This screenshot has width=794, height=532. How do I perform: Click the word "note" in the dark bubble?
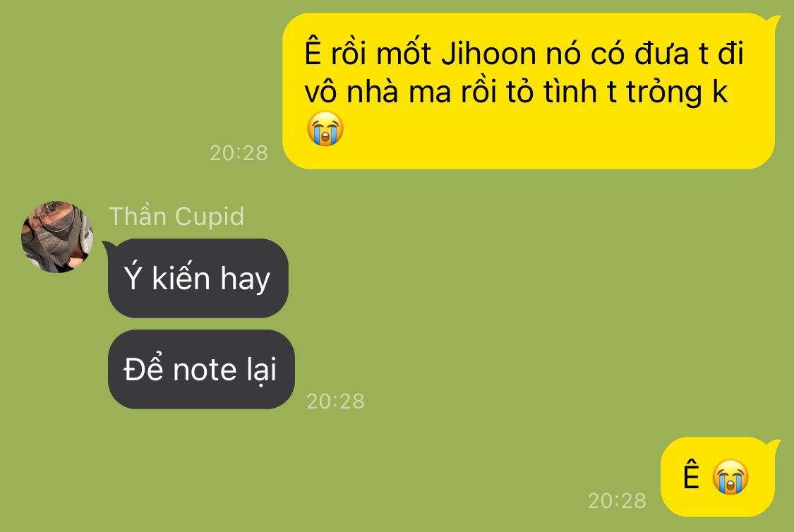pos(206,370)
